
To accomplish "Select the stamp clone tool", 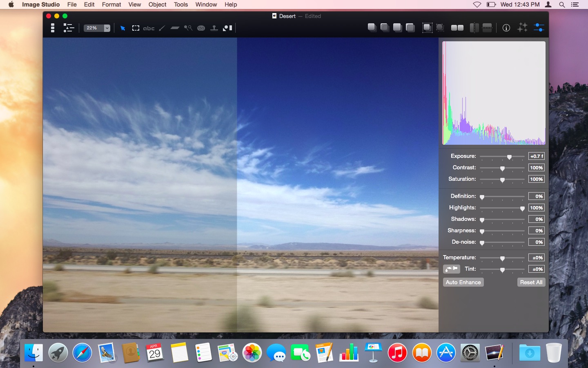I will pyautogui.click(x=214, y=28).
